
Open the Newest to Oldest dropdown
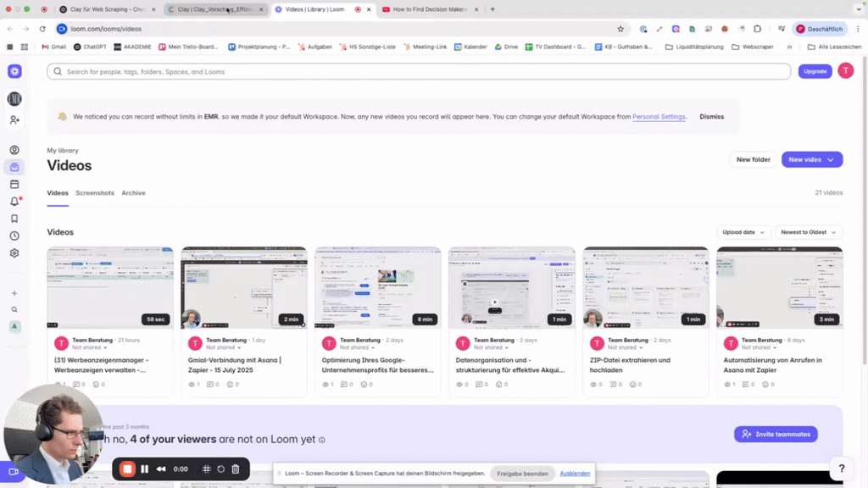pos(808,232)
